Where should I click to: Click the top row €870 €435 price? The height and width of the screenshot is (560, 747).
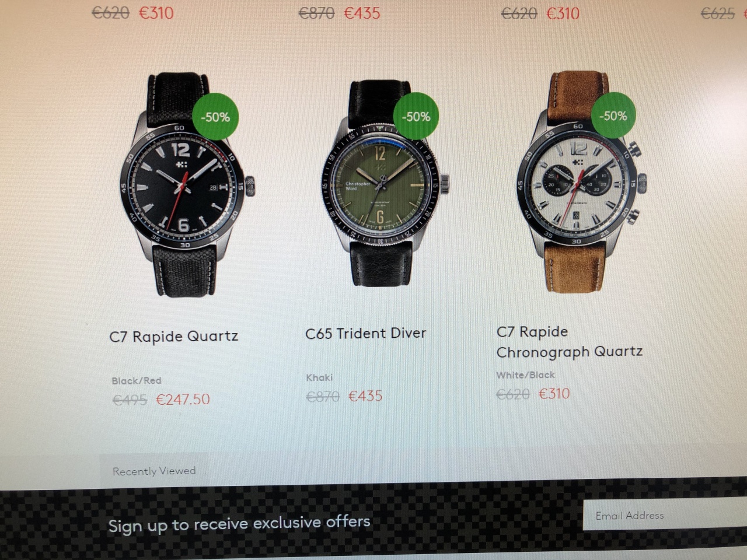[x=339, y=13]
